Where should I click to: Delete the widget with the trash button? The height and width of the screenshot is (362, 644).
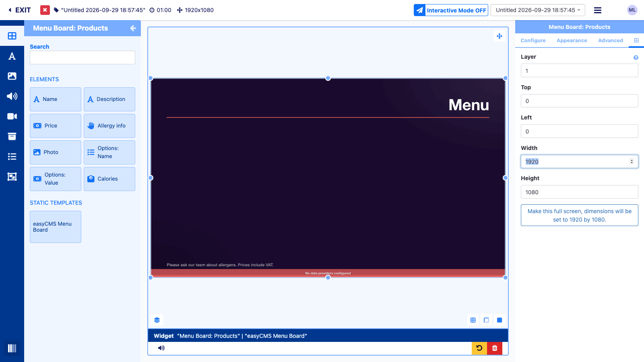pos(495,348)
